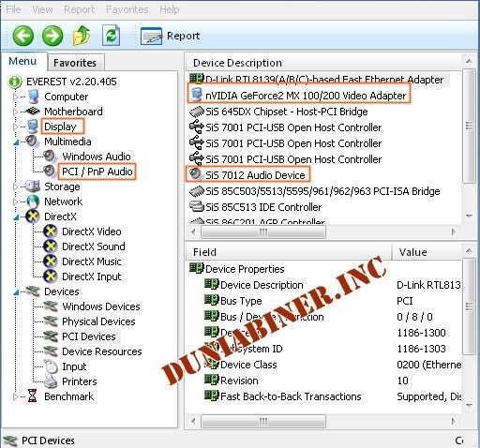Open the Help menu
Viewport: 480px width, 448px height.
(x=170, y=9)
